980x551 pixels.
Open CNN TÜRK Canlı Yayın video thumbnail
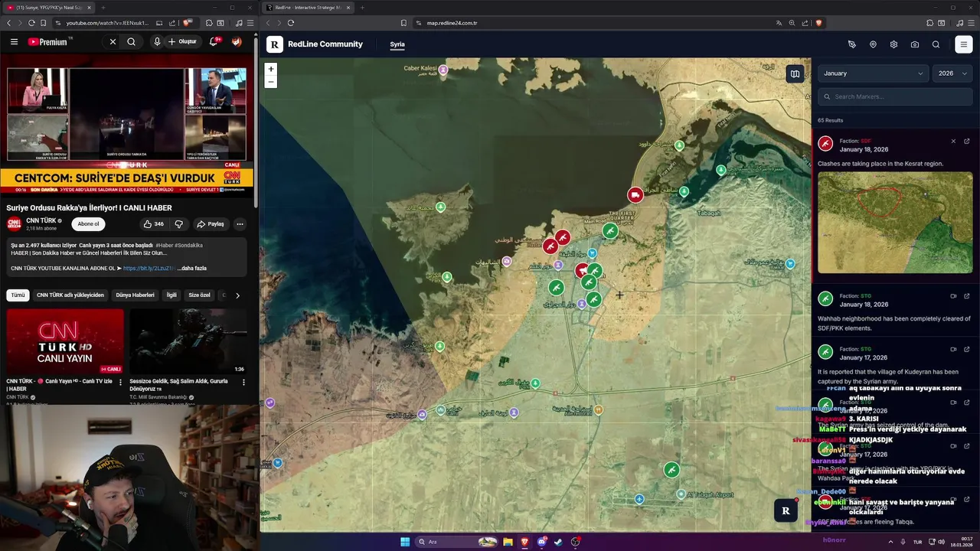(65, 341)
